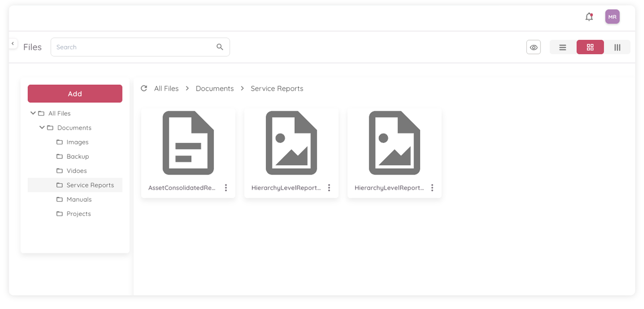Collapse the Documents tree node

point(42,127)
